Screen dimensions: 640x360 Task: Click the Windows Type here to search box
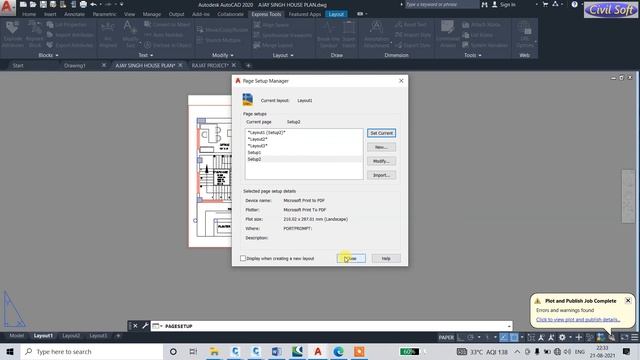point(92,351)
